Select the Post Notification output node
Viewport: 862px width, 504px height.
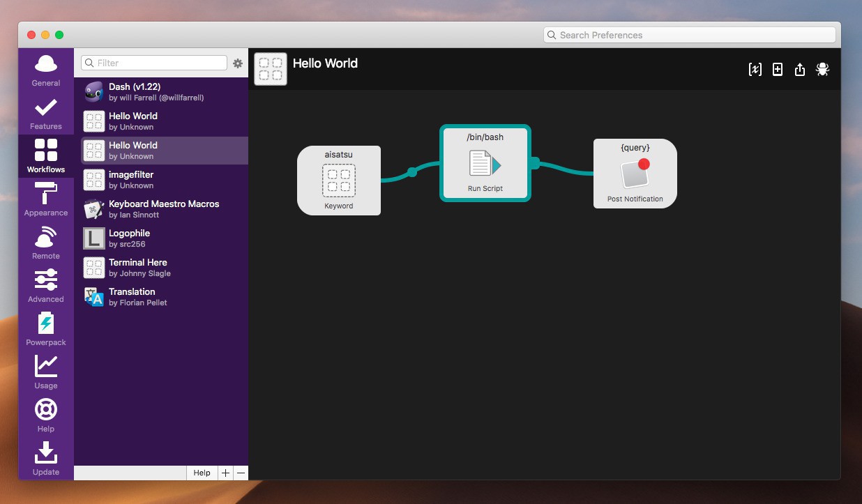[x=635, y=174]
